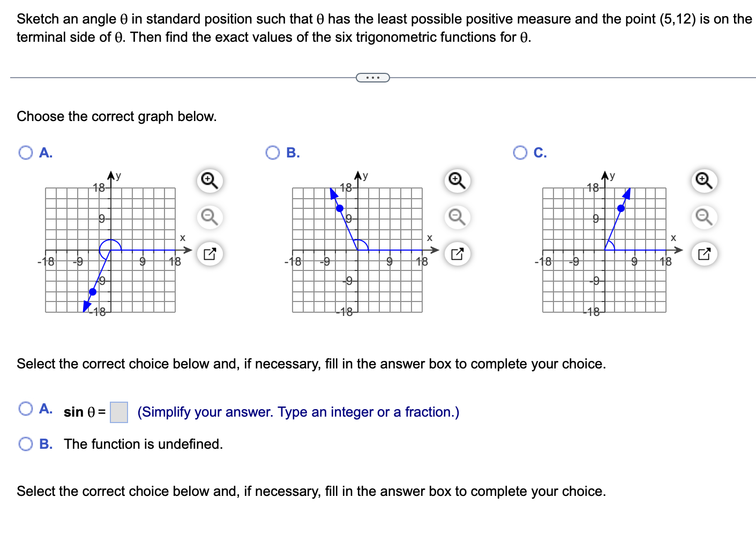Select choice A for sin θ

tap(25, 409)
